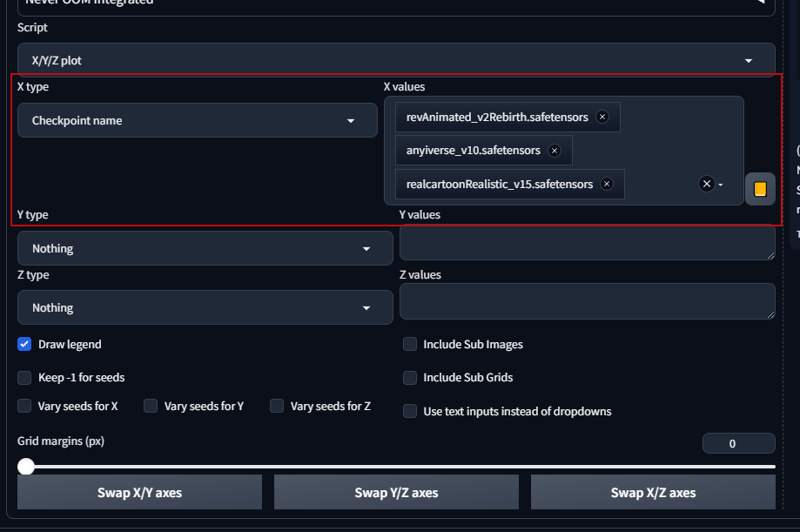Image resolution: width=800 pixels, height=532 pixels.
Task: Click the Swap X/Z axes button
Action: 653,492
